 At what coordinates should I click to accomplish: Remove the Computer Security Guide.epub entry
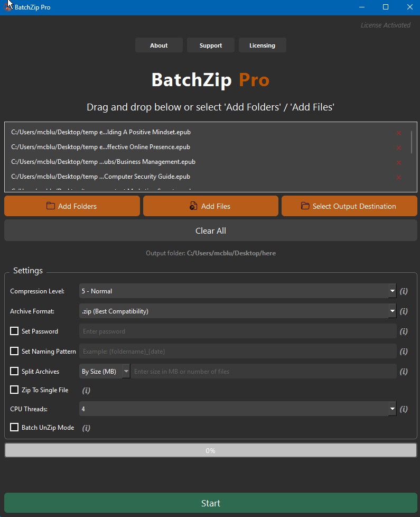[x=398, y=178]
